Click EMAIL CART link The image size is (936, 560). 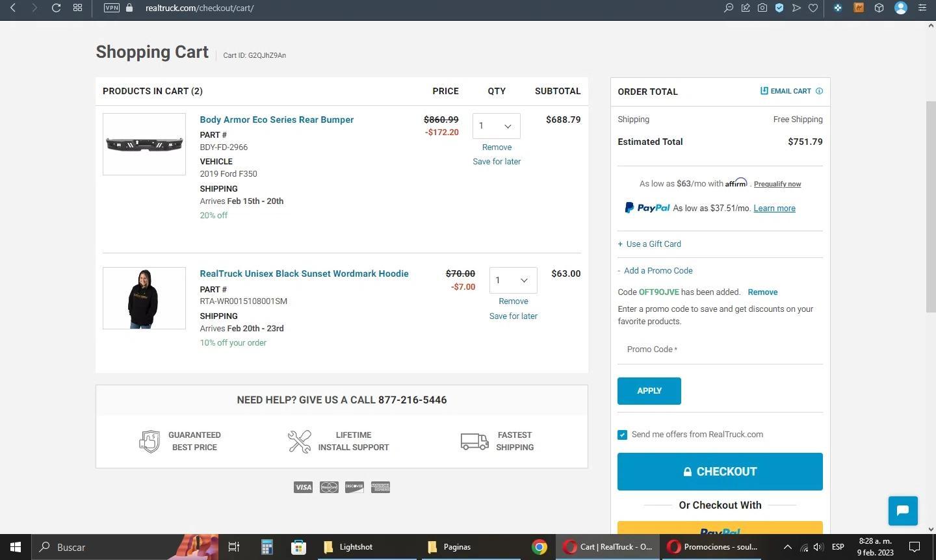pyautogui.click(x=786, y=91)
